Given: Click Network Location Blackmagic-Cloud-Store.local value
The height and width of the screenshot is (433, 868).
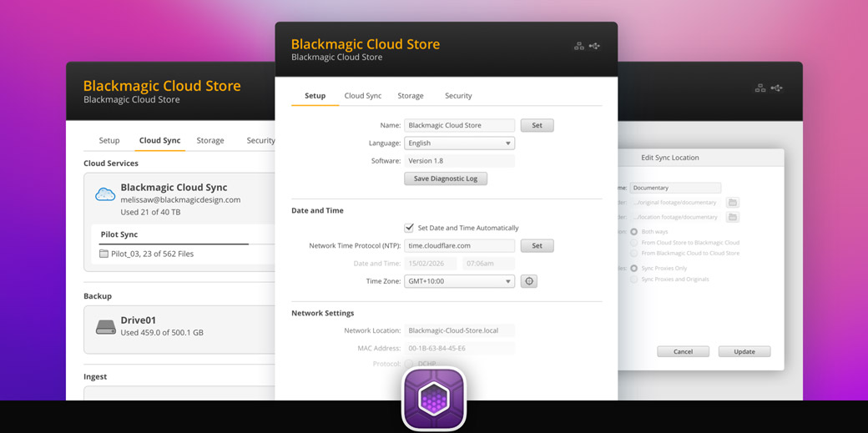Looking at the screenshot, I should coord(460,330).
